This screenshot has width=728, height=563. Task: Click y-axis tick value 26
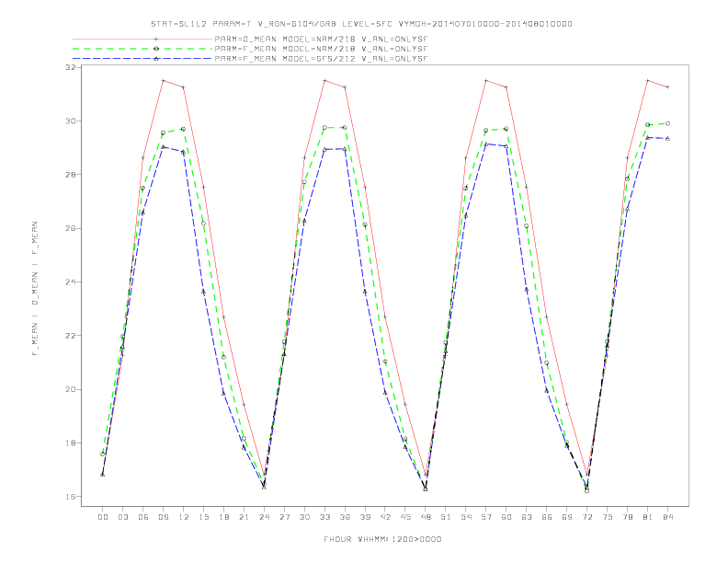point(70,228)
